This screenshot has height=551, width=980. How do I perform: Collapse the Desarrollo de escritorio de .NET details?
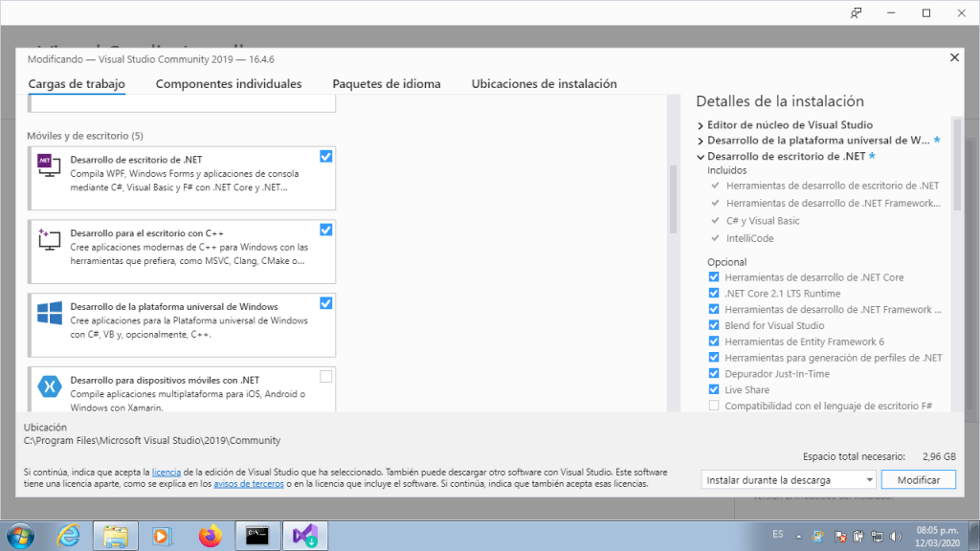(701, 156)
